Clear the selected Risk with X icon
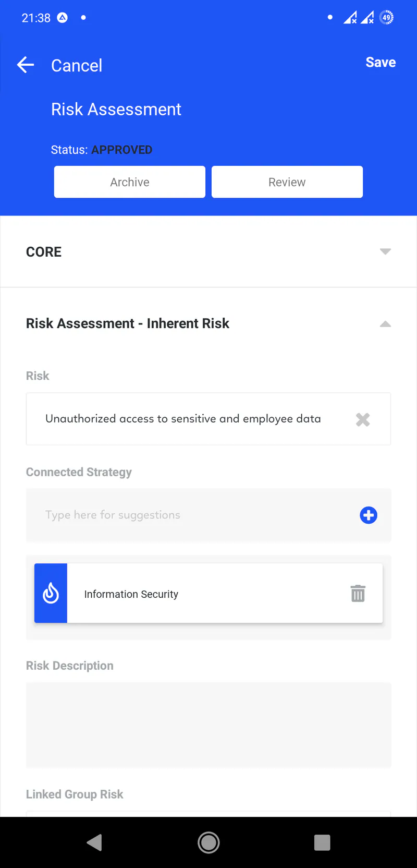 [363, 419]
